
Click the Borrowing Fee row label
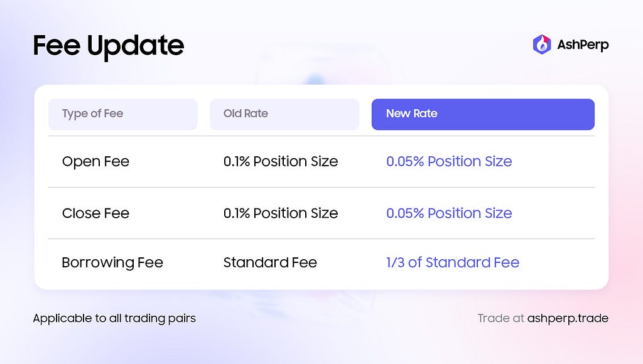click(112, 263)
